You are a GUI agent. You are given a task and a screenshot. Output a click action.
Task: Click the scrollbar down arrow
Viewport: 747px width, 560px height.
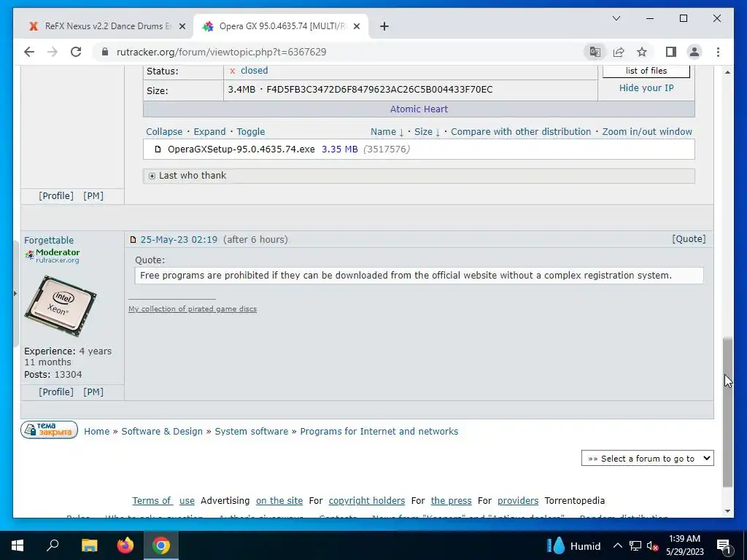[x=727, y=511]
